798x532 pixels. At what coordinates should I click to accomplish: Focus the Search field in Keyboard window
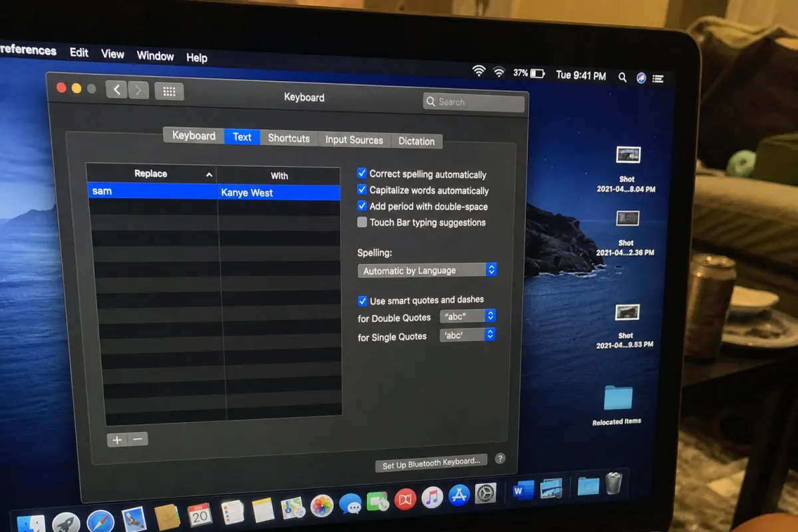[473, 102]
